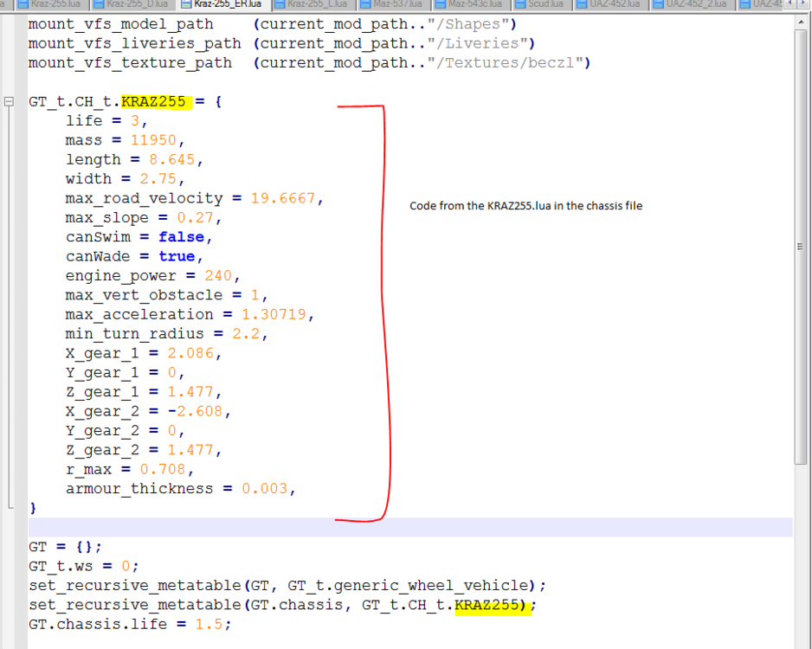Click the GT.chassis.life value 1.5

(209, 624)
